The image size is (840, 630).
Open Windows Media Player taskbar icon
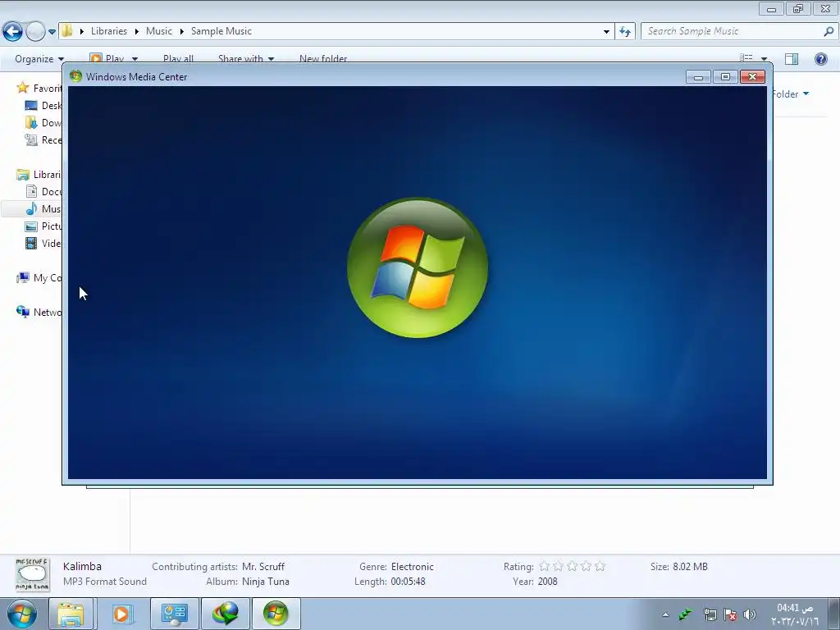click(122, 614)
